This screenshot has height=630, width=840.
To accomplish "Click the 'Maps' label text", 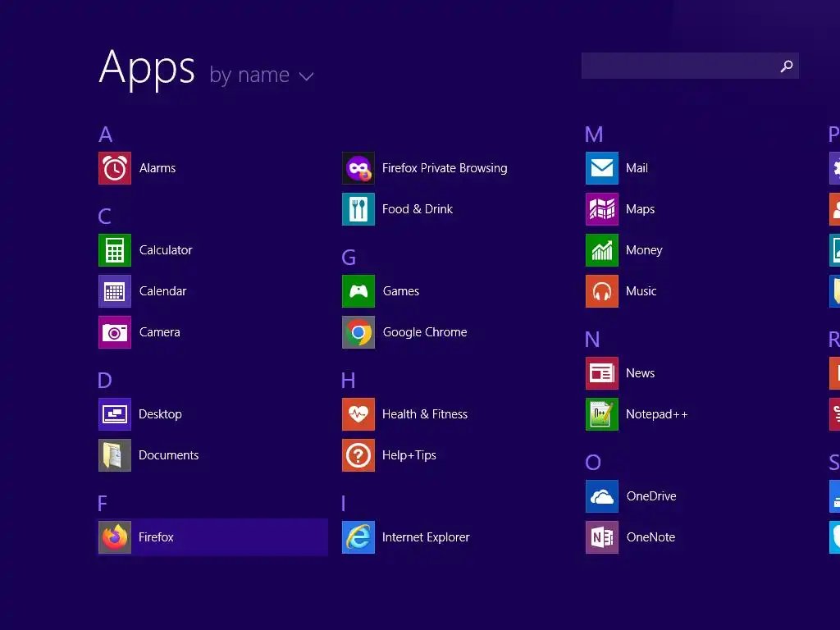I will click(x=640, y=209).
